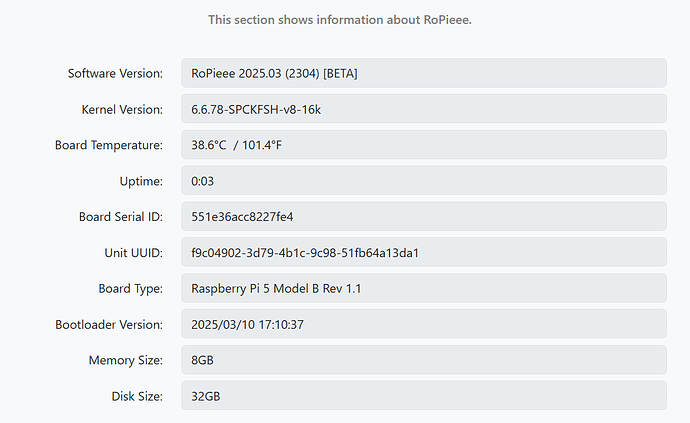690x423 pixels.
Task: Click the 'Unit UUID:' label
Action: (x=133, y=253)
